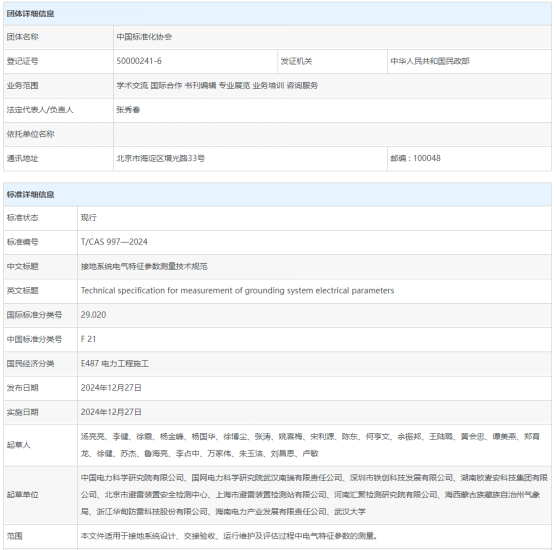The width and height of the screenshot is (554, 550).
Task: Click the publish date 2024年12月27日
Action: coord(111,388)
